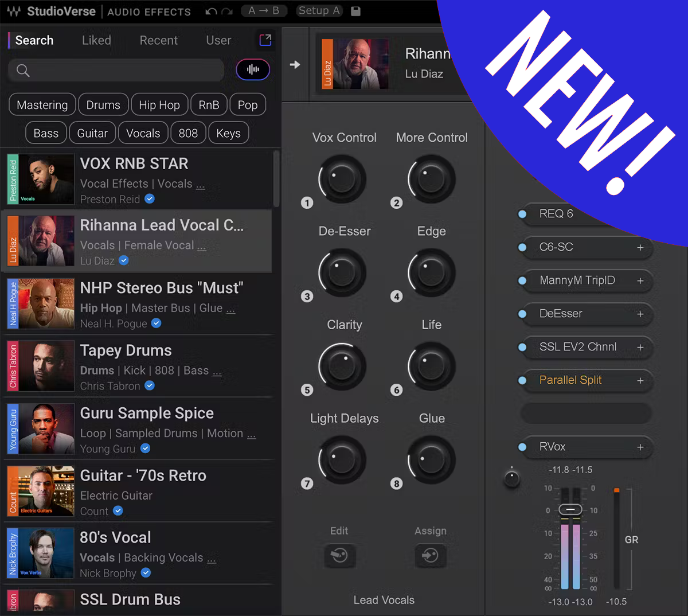The image size is (688, 616).
Task: Expand DeEsser slot with plus sign
Action: click(x=640, y=314)
